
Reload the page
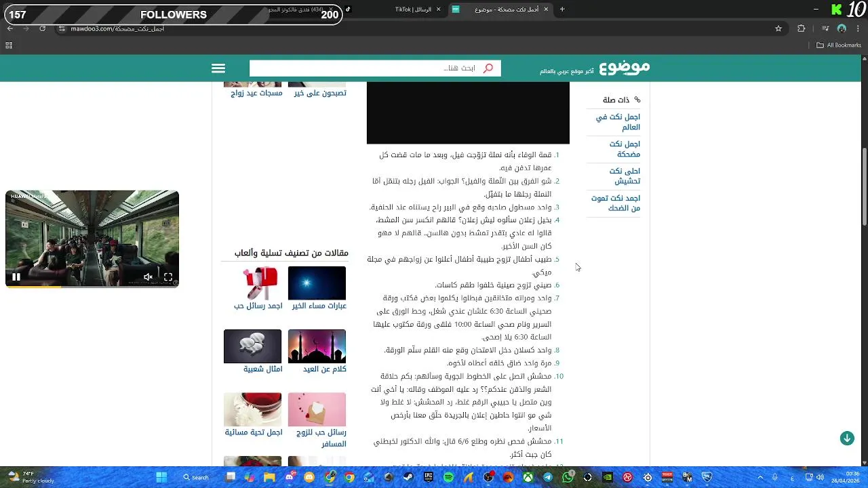click(42, 28)
